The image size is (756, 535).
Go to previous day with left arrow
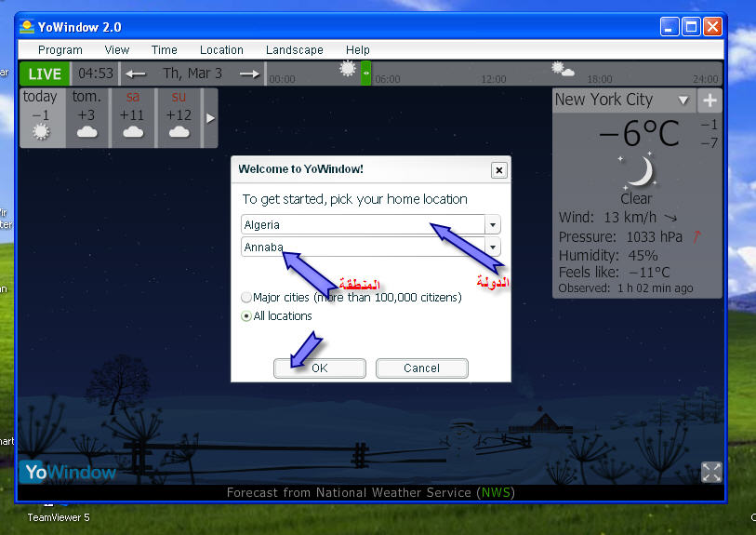coord(136,74)
